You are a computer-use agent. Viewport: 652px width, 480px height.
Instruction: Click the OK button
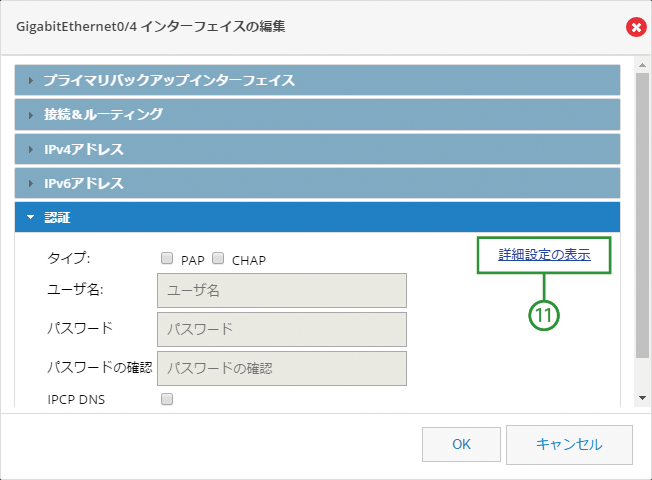pyautogui.click(x=461, y=444)
